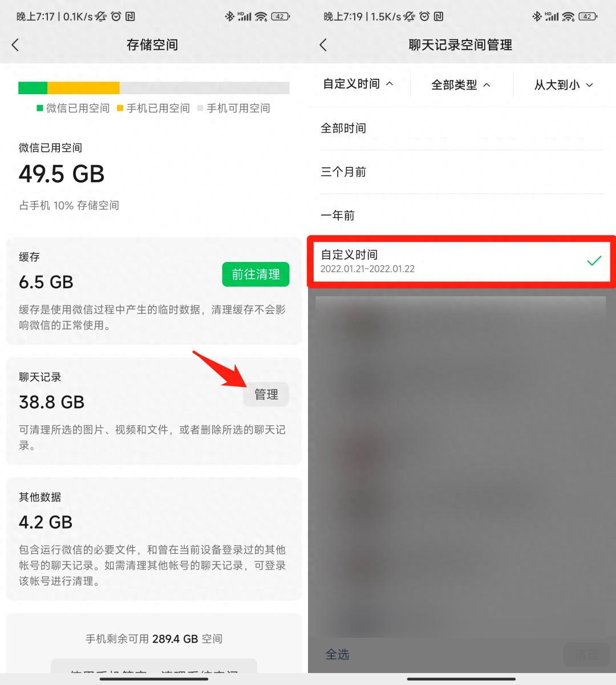
Task: Tap the green checkmark beside 自定义时间
Action: pyautogui.click(x=594, y=261)
